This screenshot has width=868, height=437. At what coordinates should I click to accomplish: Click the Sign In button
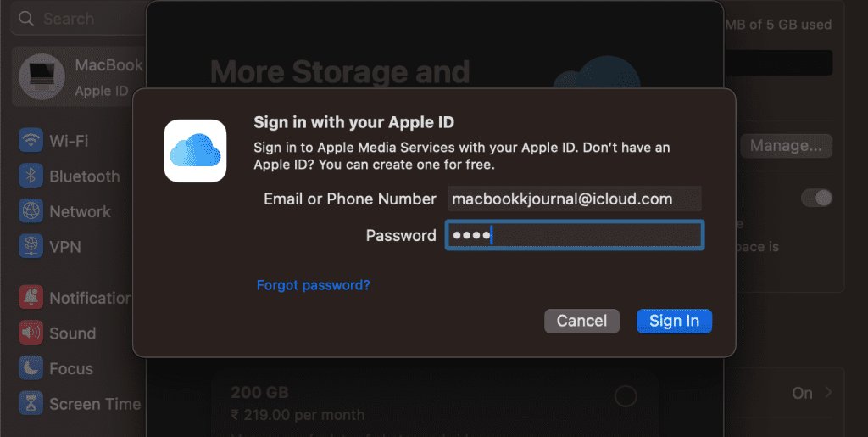tap(674, 322)
